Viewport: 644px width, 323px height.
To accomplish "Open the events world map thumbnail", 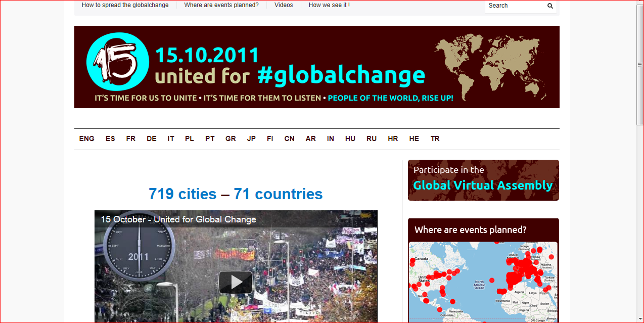I will click(483, 282).
